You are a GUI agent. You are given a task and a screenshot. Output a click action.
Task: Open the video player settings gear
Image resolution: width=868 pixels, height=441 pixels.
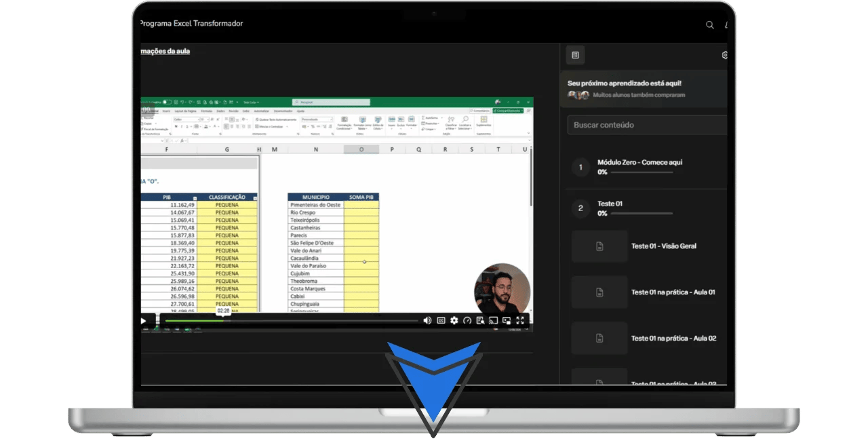click(x=454, y=320)
